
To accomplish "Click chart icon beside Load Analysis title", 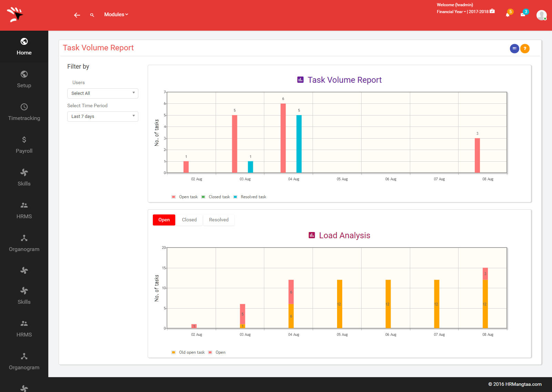I will click(x=312, y=235).
